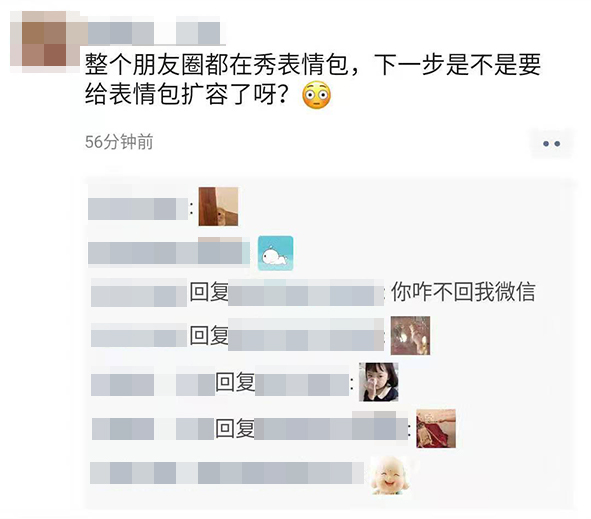591x519 pixels.
Task: Tap the comment '你咋不回我微信'
Action: [x=463, y=292]
